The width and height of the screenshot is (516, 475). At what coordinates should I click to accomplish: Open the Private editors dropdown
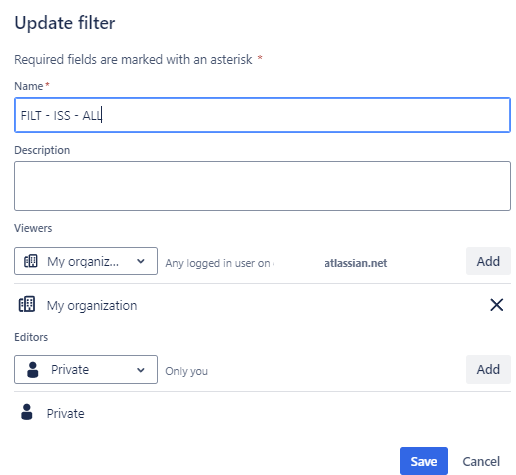tap(86, 369)
